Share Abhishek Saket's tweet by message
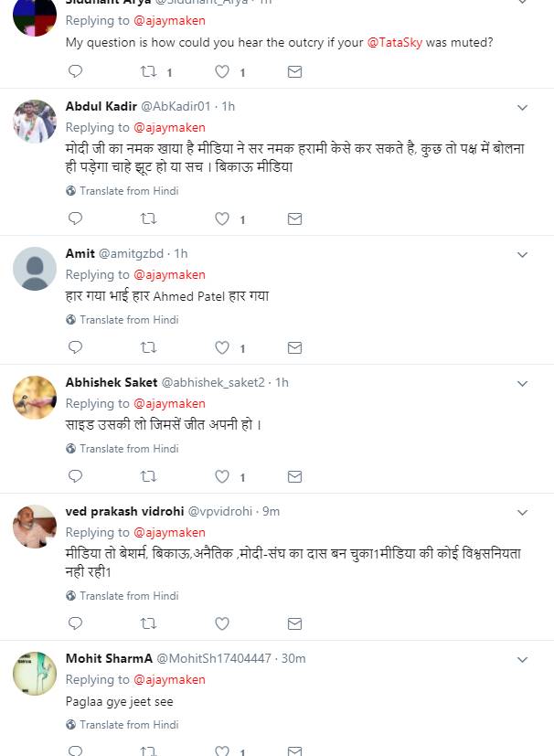The width and height of the screenshot is (554, 756). click(x=294, y=476)
